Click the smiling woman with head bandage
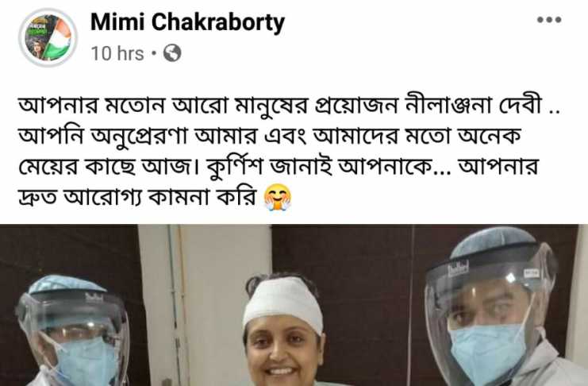 click(282, 330)
